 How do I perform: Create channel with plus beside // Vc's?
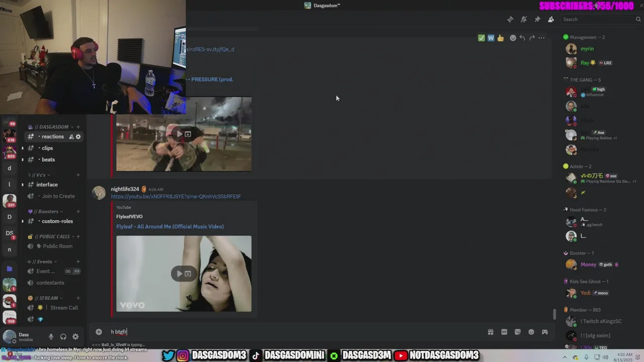78,175
